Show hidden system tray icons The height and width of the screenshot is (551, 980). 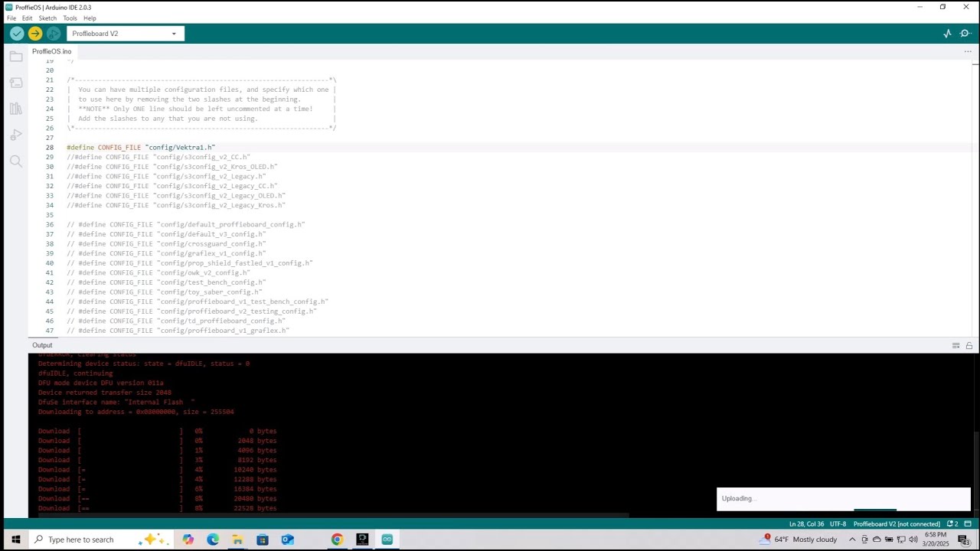click(852, 540)
